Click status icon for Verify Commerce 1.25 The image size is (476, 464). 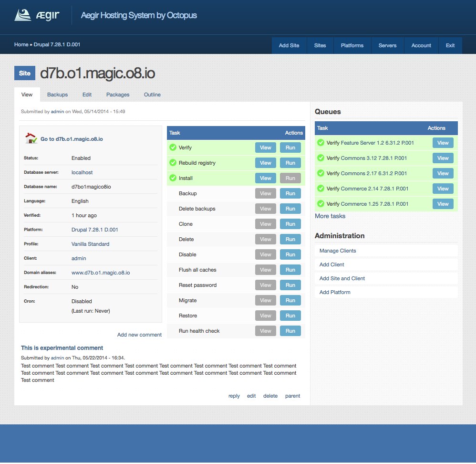coord(321,204)
